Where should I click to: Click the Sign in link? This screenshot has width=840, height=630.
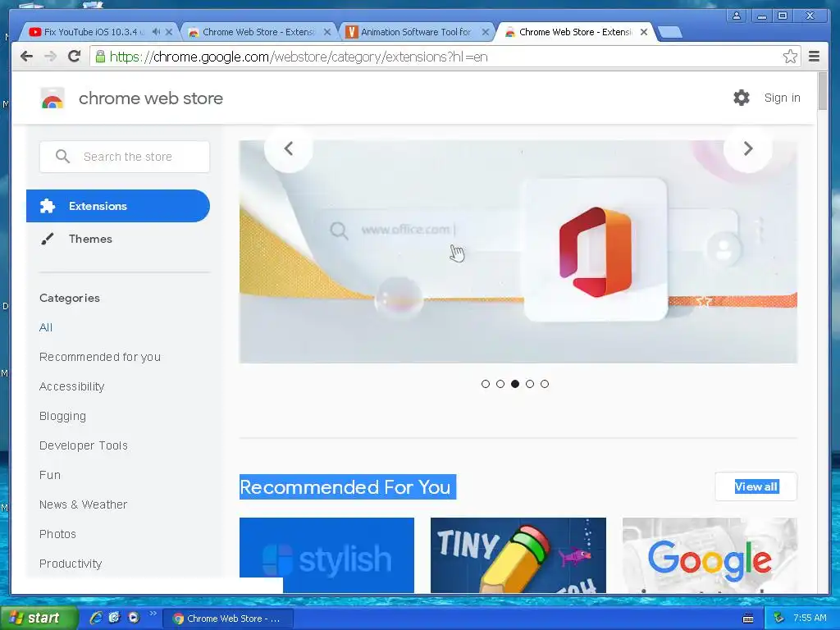click(782, 98)
